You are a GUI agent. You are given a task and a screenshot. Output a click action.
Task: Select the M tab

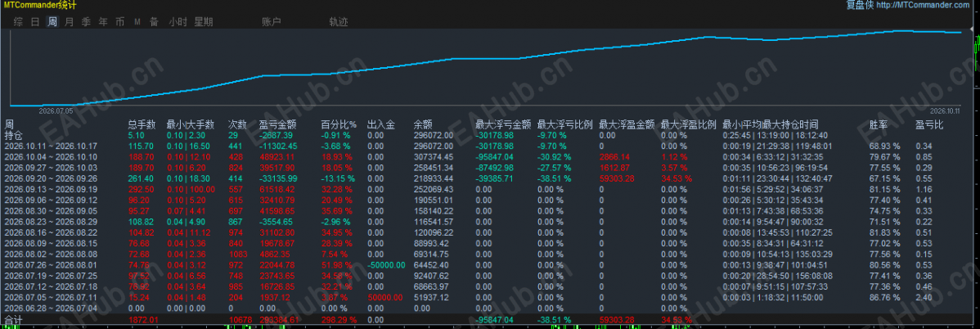pyautogui.click(x=137, y=22)
